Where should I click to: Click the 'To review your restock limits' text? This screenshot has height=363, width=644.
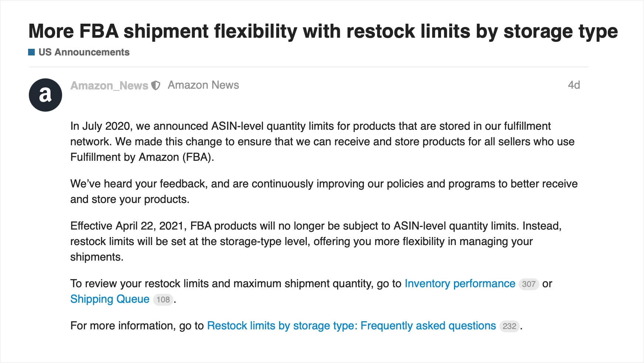tap(236, 284)
